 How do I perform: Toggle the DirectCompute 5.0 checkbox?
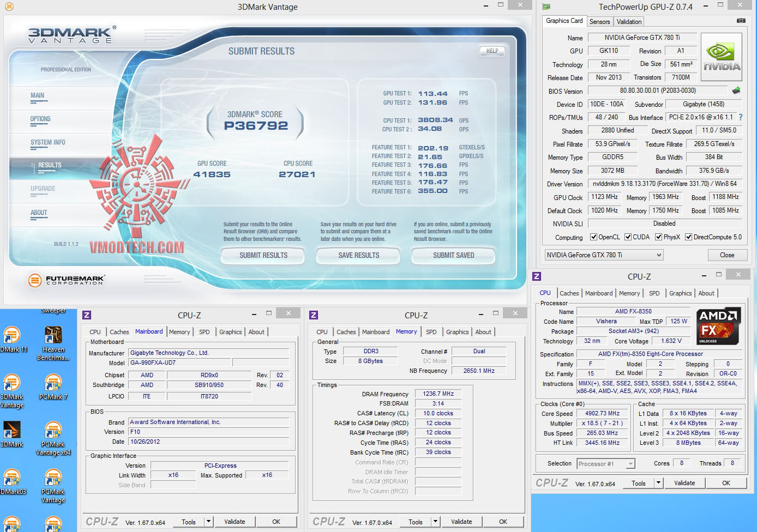pyautogui.click(x=688, y=237)
